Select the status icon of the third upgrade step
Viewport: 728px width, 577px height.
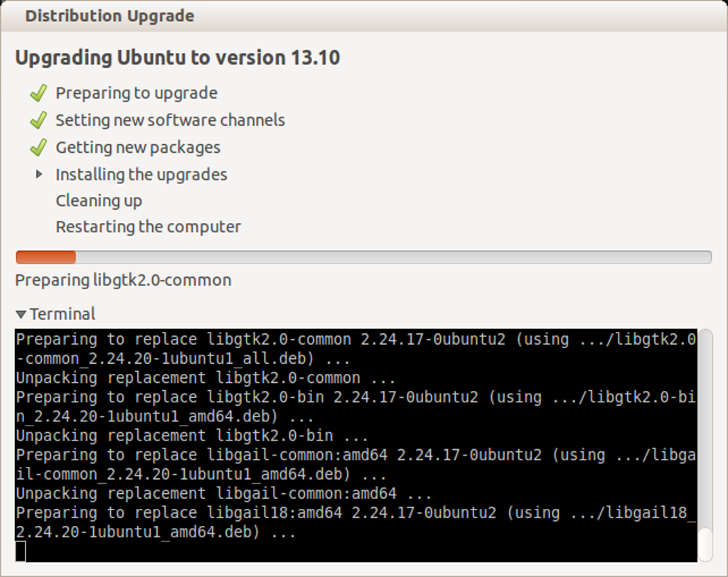point(38,147)
